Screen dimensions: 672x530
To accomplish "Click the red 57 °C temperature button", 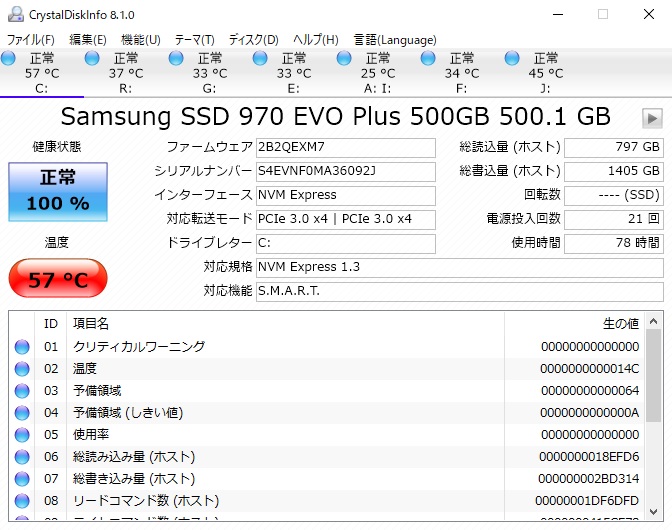I will pos(58,278).
